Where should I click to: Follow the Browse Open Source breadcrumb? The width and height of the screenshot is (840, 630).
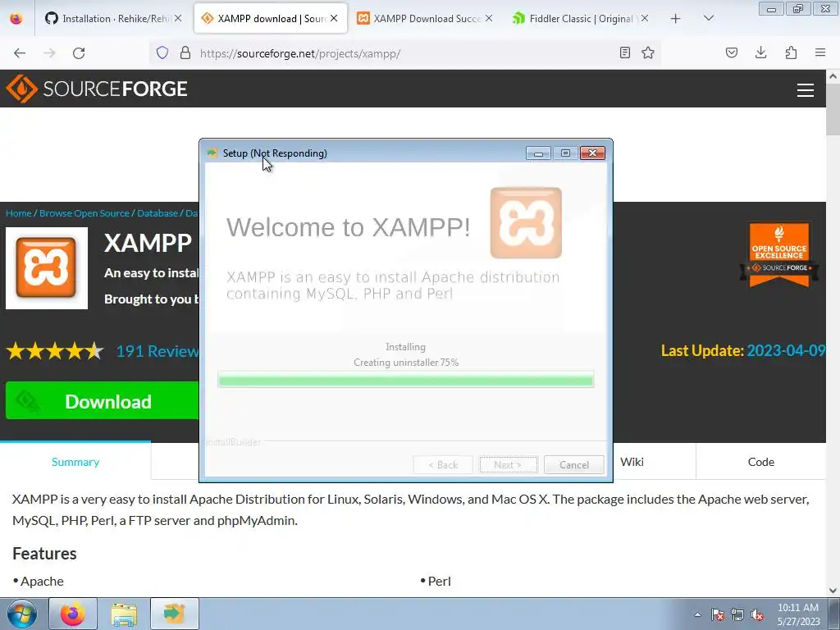[84, 213]
